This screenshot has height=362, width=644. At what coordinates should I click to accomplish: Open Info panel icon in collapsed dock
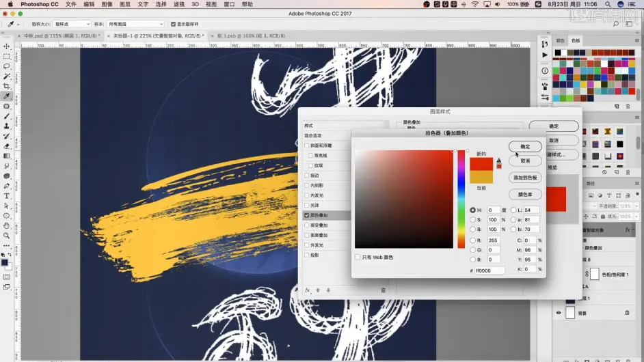click(x=545, y=70)
